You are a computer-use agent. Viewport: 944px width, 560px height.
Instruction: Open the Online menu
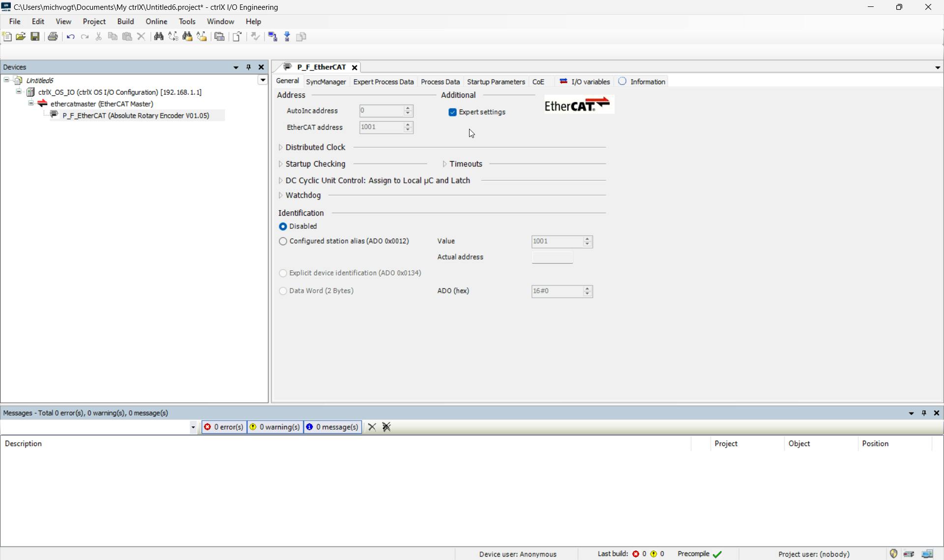pos(156,22)
